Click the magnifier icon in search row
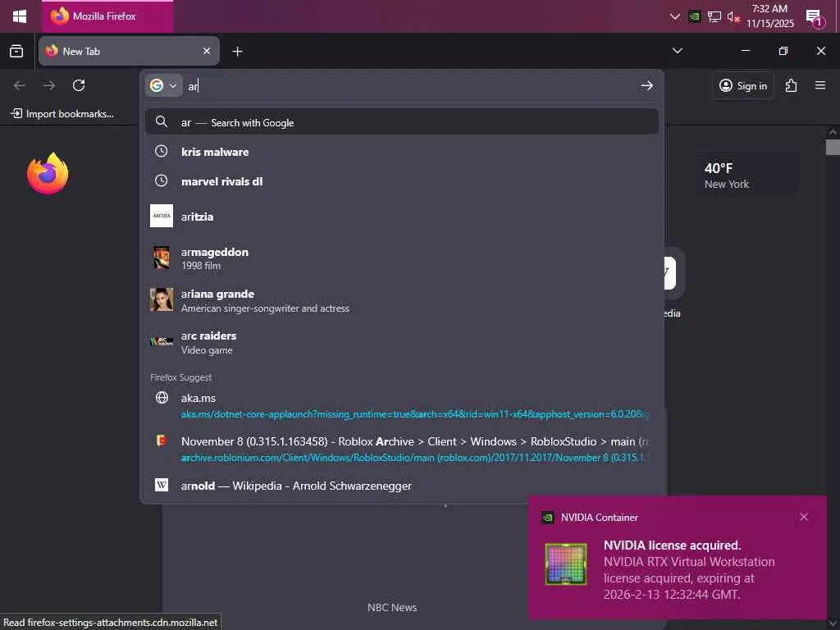Screen dimensions: 840x630 tap(162, 121)
